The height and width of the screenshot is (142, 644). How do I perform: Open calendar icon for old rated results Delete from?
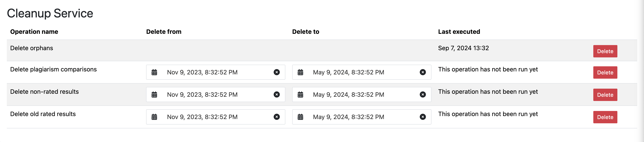[x=154, y=117]
